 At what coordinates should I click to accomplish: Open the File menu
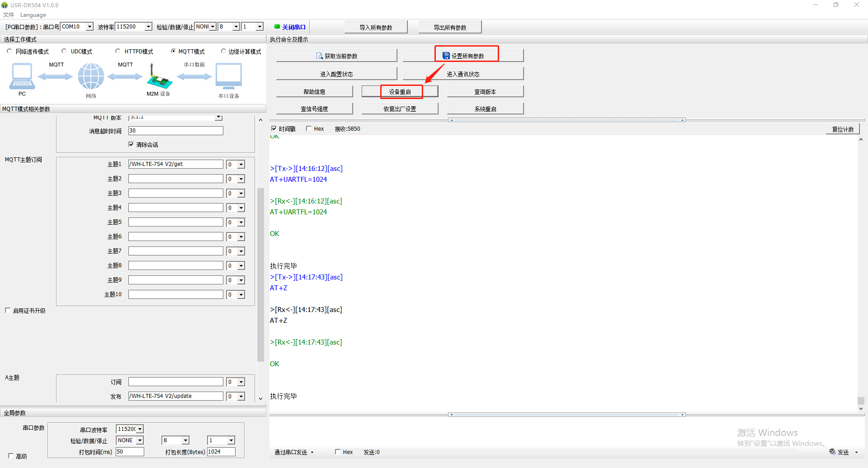click(x=9, y=15)
